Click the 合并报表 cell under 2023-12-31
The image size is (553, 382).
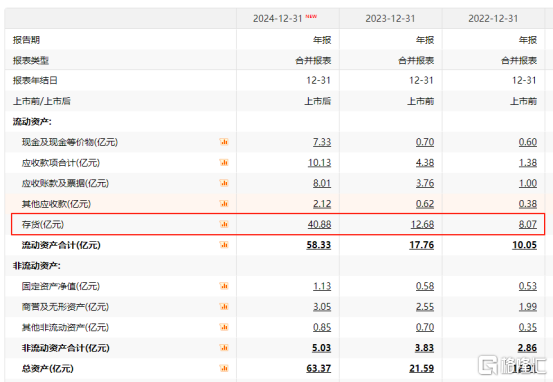tap(416, 60)
